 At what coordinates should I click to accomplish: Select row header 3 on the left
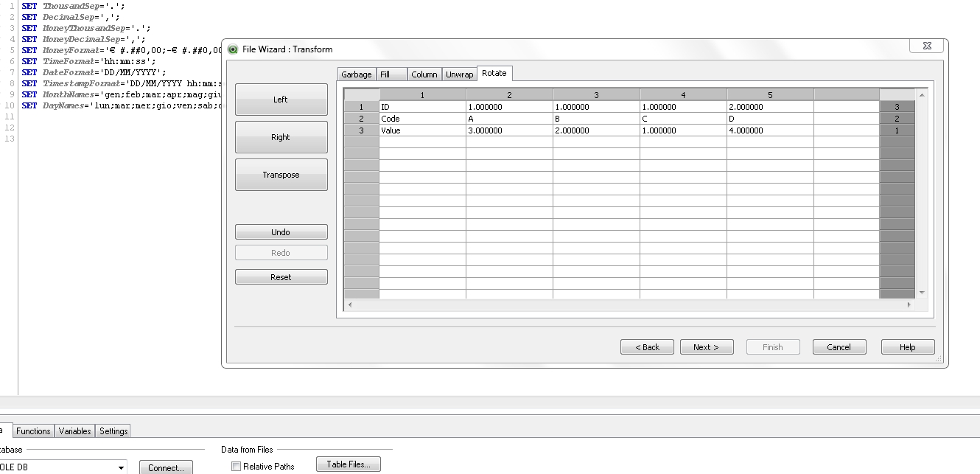click(x=361, y=130)
